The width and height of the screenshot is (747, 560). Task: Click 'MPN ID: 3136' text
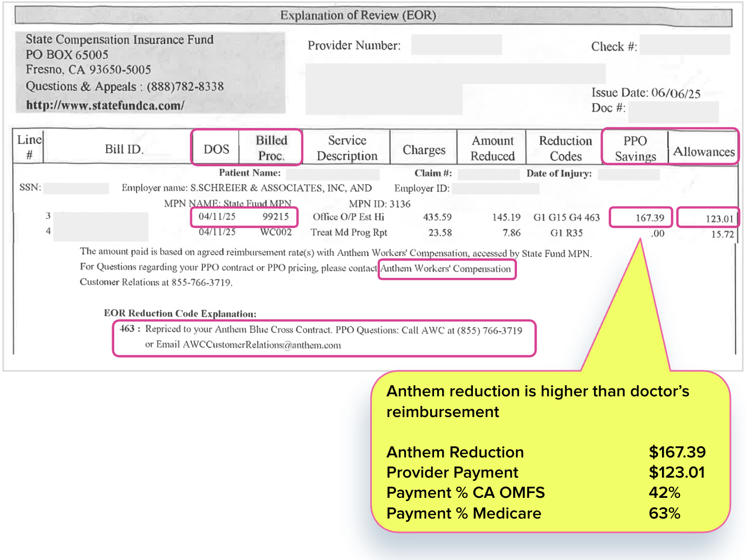(379, 204)
